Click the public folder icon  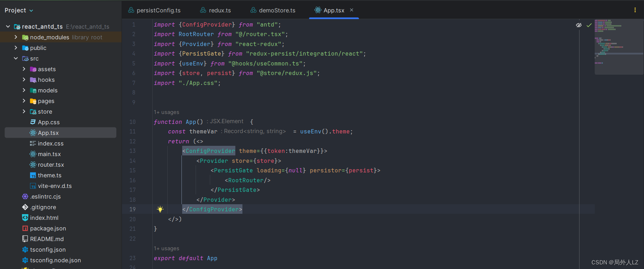25,48
